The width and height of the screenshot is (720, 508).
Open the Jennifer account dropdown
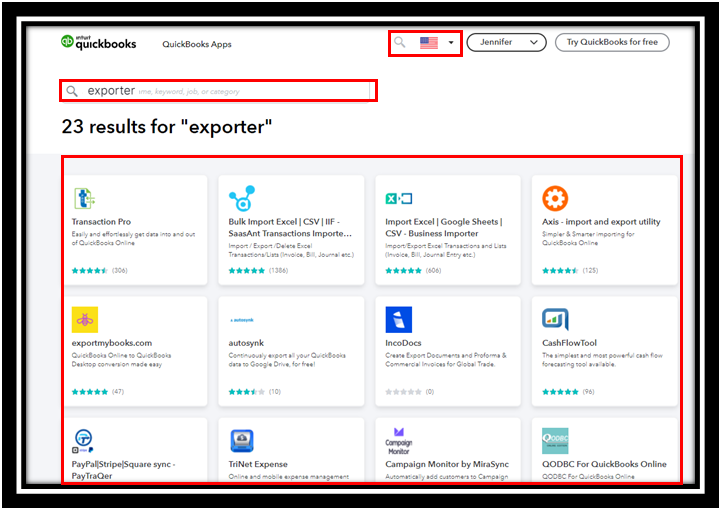pos(506,42)
